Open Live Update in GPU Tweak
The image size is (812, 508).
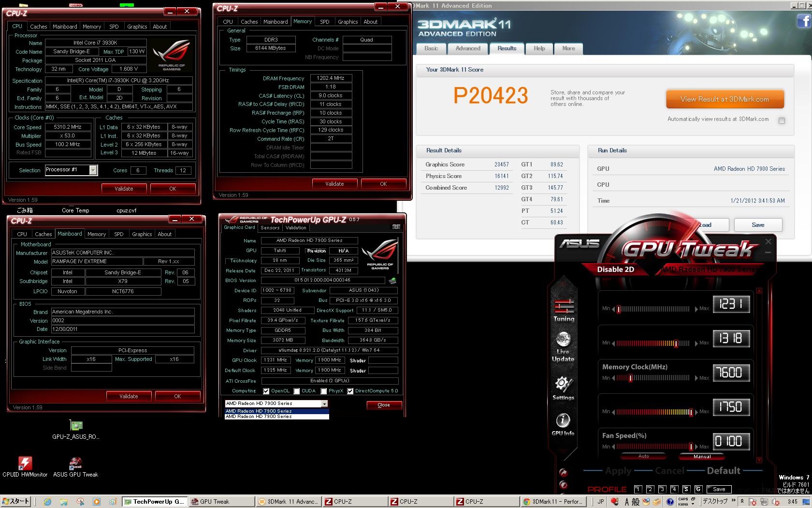pos(563,347)
